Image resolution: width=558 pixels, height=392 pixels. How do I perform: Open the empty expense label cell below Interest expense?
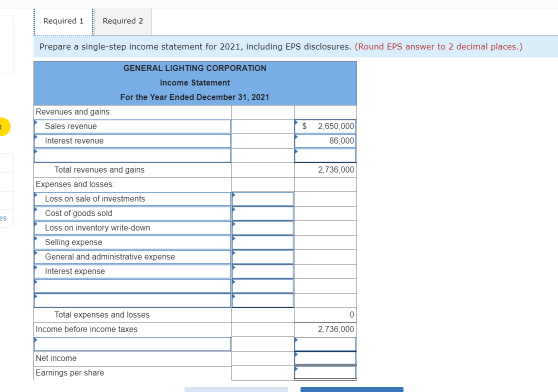pyautogui.click(x=132, y=285)
